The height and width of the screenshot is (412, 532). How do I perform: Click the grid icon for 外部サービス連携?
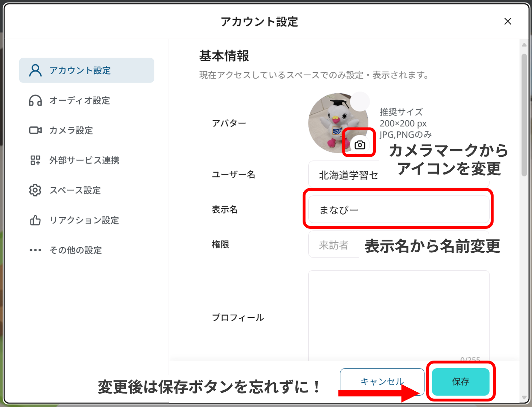(36, 160)
